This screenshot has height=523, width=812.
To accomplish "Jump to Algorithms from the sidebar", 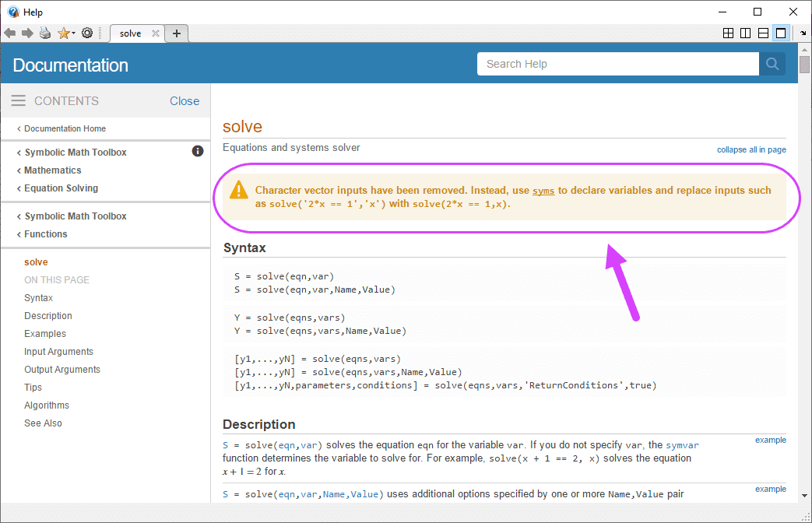I will (47, 405).
